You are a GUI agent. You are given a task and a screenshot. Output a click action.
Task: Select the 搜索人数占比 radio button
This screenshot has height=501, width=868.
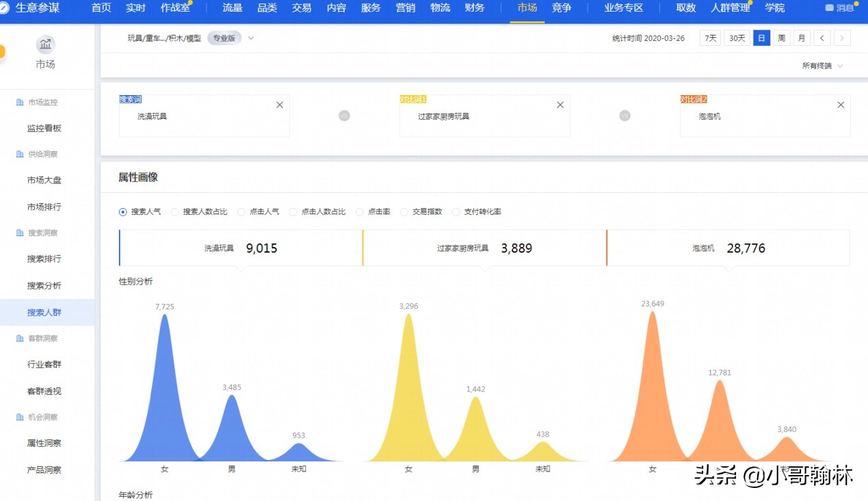pos(175,212)
